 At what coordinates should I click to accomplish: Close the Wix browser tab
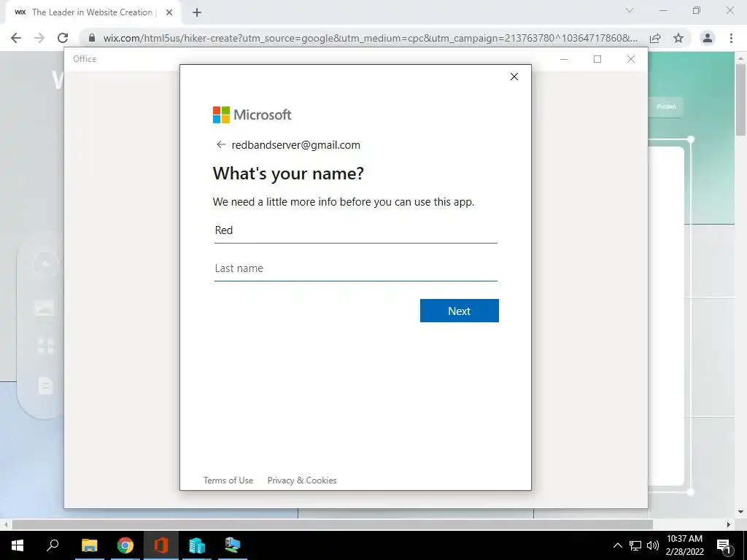169,12
